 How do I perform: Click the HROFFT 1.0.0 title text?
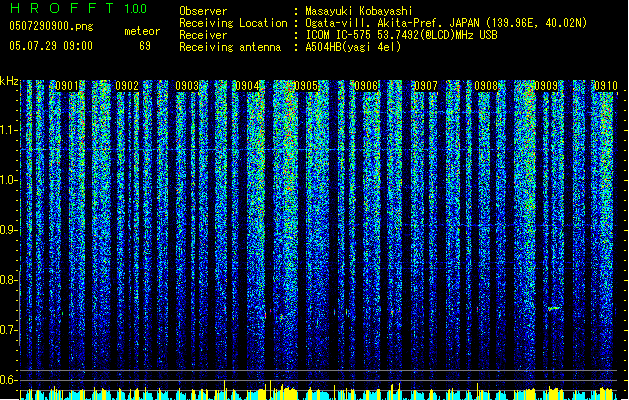click(78, 8)
